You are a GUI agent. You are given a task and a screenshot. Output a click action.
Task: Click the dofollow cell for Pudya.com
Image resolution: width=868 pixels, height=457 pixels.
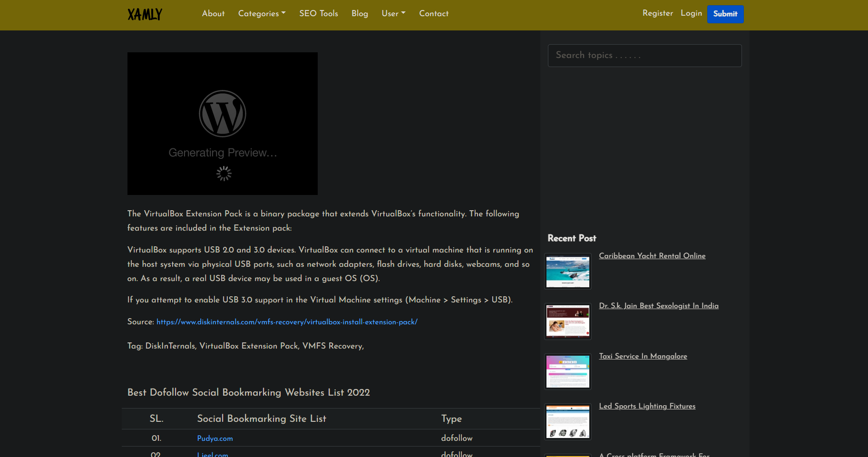pyautogui.click(x=457, y=438)
